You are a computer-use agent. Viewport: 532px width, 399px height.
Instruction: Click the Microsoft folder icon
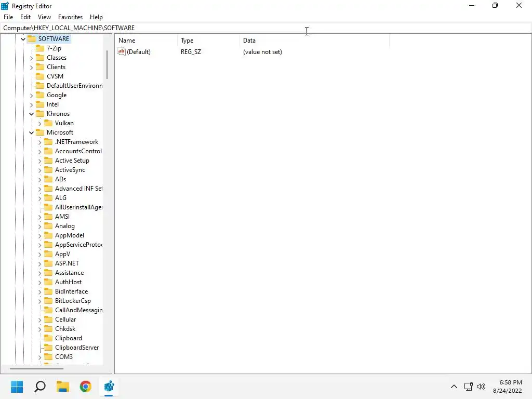[40, 132]
